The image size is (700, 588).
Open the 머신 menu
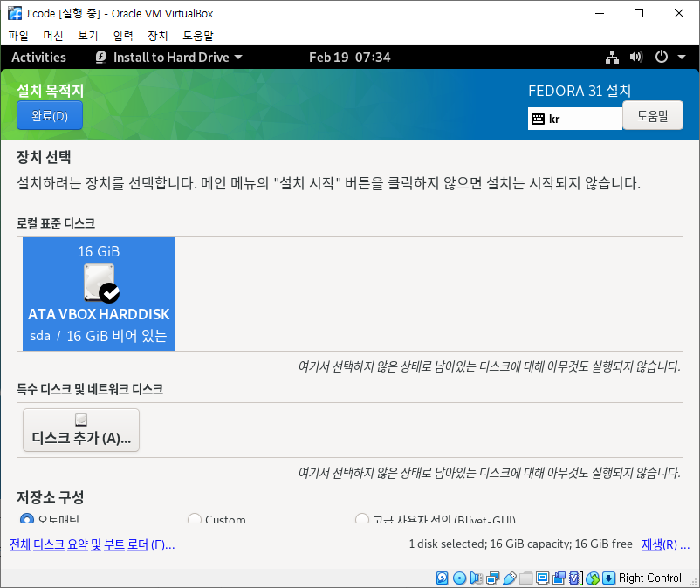(53, 35)
